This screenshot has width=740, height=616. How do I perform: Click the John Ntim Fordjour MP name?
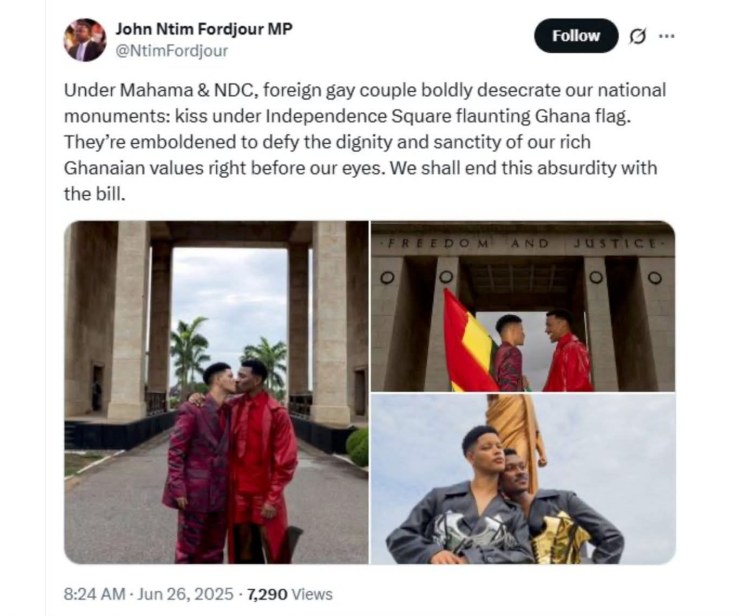pos(204,29)
